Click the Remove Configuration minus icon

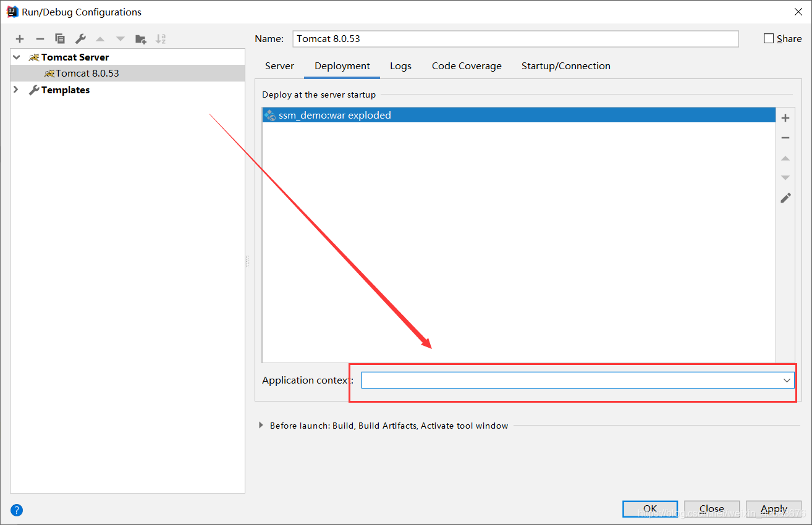pyautogui.click(x=40, y=39)
